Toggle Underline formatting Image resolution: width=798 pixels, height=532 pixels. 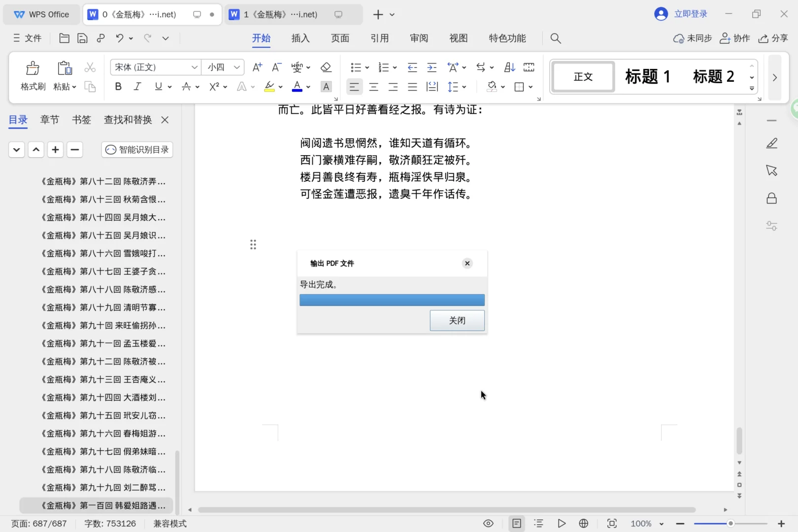(x=158, y=87)
